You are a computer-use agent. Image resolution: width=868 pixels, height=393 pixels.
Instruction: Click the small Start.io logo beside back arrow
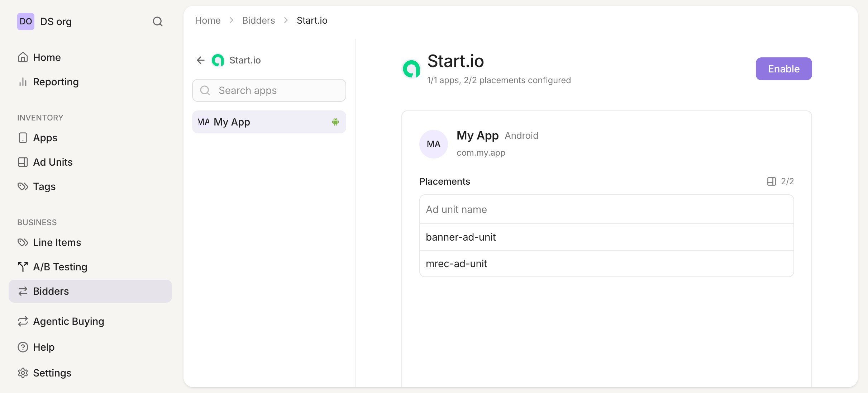[218, 60]
